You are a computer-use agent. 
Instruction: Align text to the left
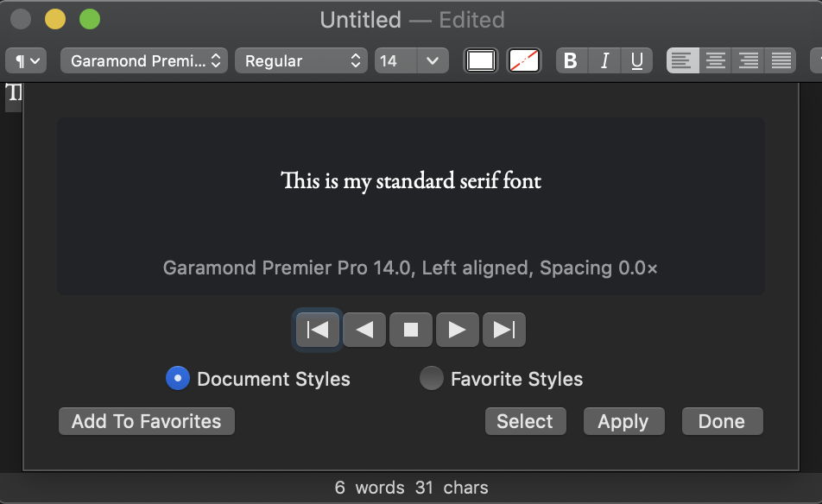point(682,60)
